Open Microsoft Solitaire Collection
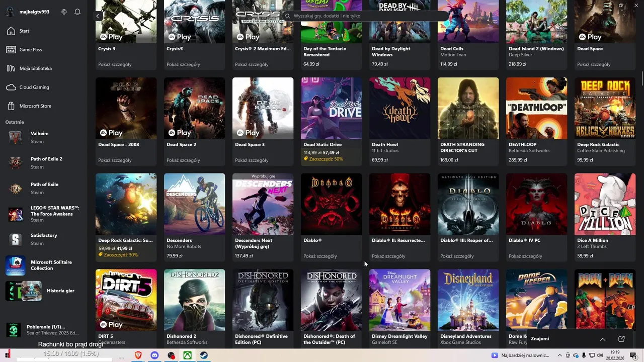The width and height of the screenshot is (644, 362). coord(43,265)
